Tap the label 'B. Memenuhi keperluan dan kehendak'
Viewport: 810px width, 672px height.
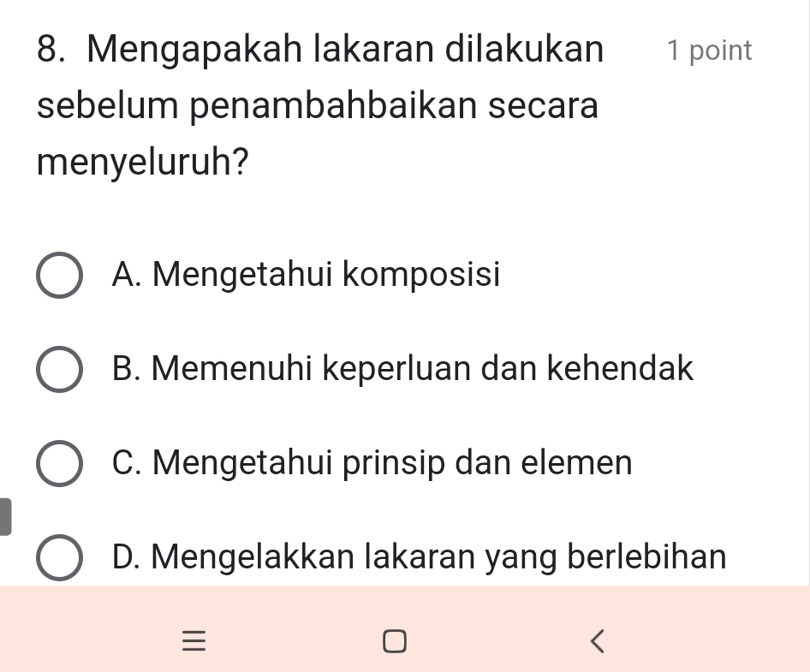[x=402, y=369]
